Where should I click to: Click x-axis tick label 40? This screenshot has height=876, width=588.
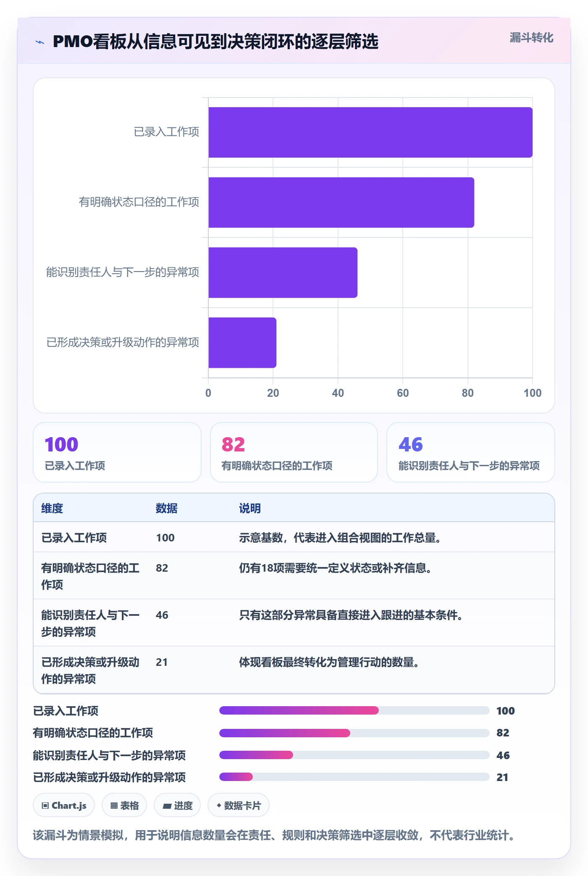tap(338, 393)
